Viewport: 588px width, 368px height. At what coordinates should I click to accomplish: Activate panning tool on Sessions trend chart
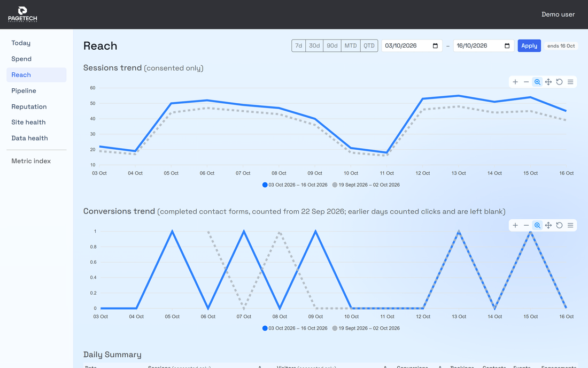click(x=548, y=82)
